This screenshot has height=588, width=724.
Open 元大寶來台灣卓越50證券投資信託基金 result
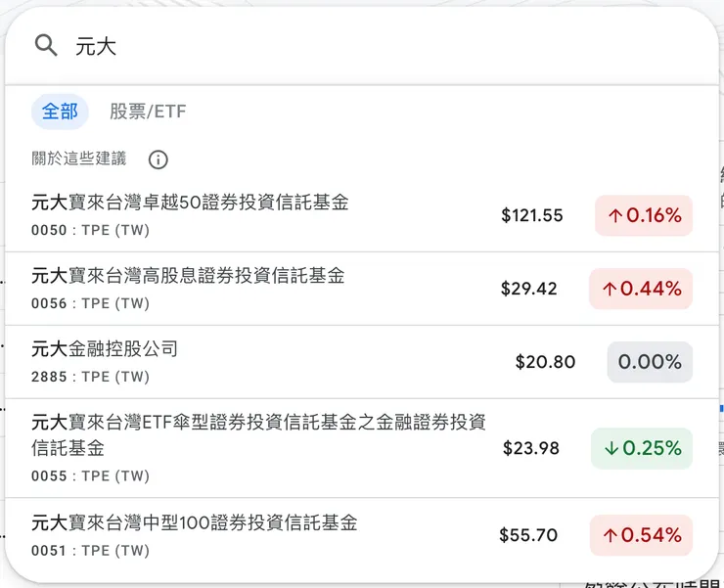(190, 203)
